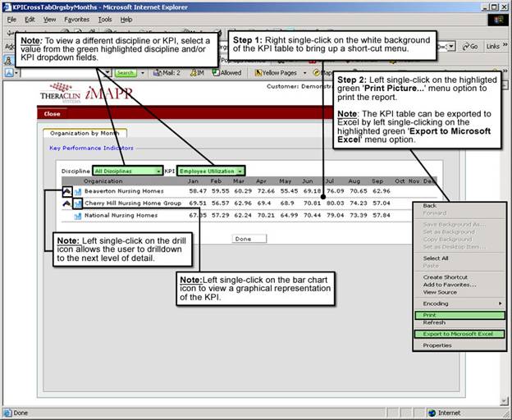Open bar chart for Beaverton Nursing Homes
The width and height of the screenshot is (512, 420).
78,190
